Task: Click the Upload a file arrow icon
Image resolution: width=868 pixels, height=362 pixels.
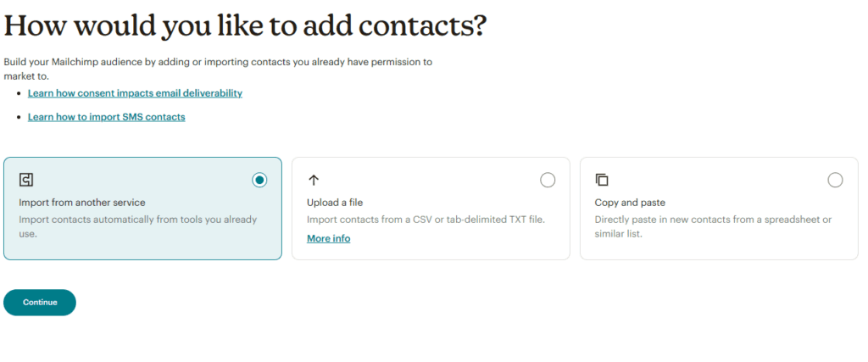Action: (313, 180)
